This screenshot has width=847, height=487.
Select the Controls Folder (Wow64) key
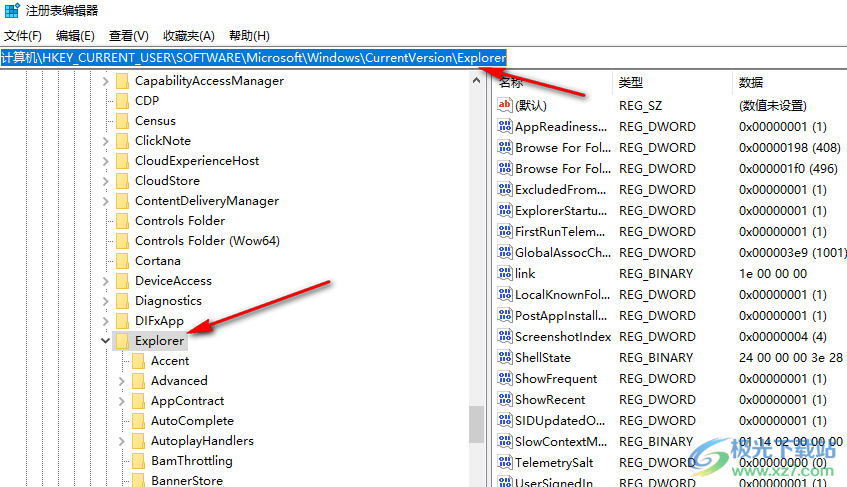coord(207,241)
